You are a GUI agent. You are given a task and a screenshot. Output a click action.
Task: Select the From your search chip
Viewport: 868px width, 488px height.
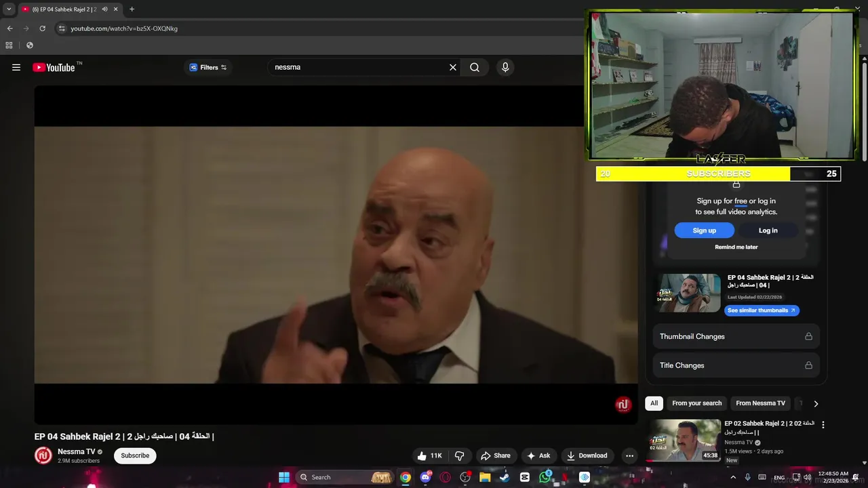[x=696, y=403]
